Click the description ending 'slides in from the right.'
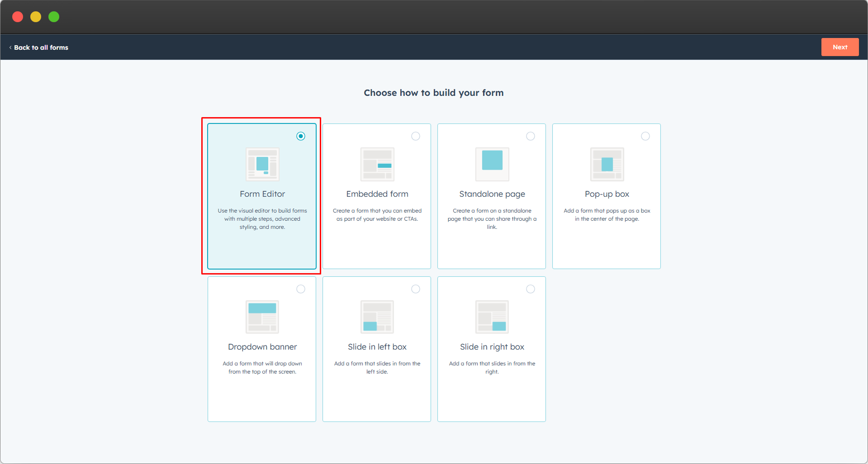This screenshot has width=868, height=464. 492,368
